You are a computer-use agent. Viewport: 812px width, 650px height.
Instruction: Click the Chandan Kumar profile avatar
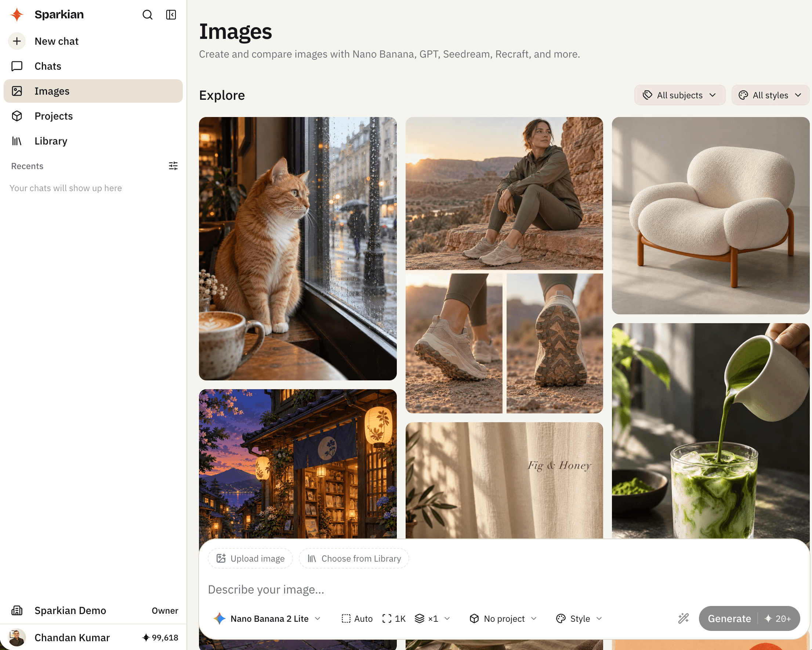(17, 638)
